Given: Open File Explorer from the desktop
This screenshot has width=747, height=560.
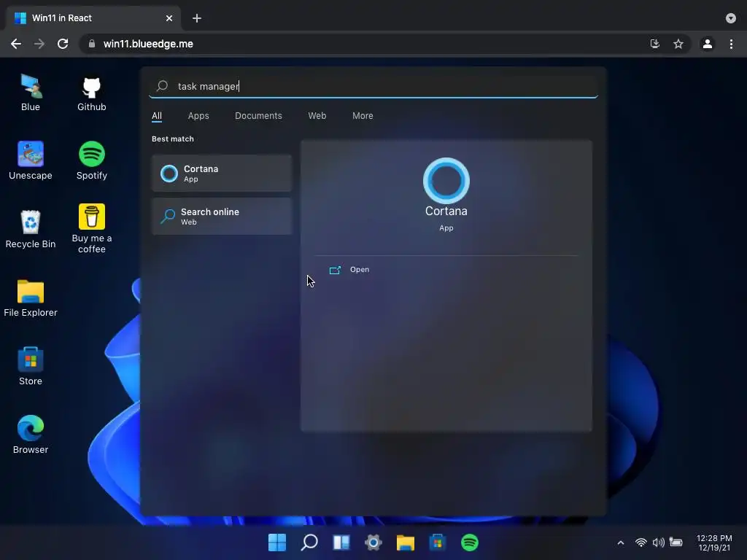Looking at the screenshot, I should (x=31, y=297).
